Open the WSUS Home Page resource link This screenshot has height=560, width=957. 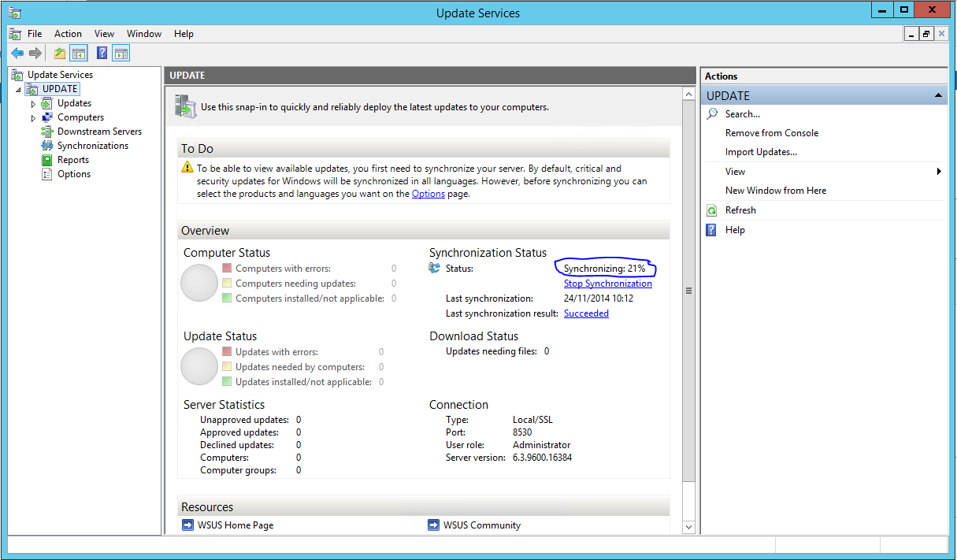[236, 525]
